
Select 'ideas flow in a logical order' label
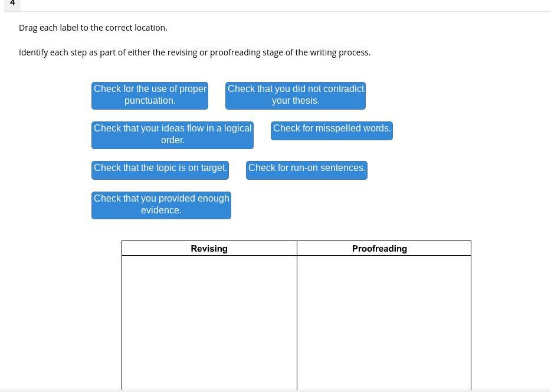[x=172, y=135]
